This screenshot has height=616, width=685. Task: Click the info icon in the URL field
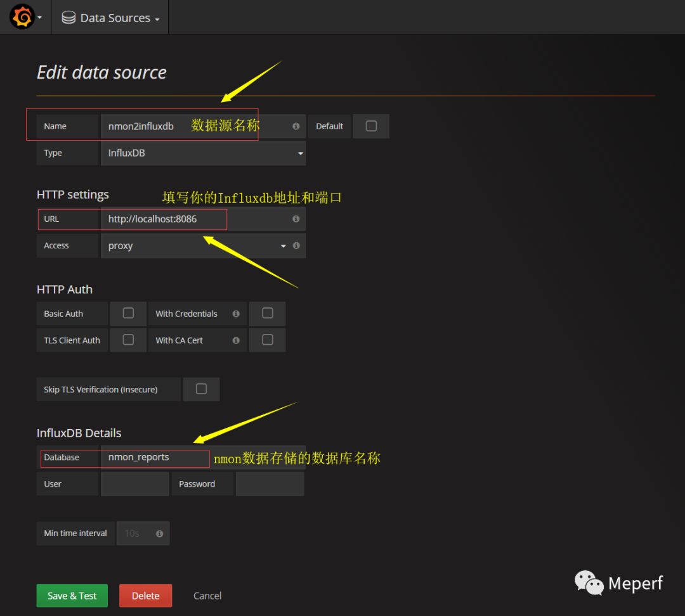[296, 219]
